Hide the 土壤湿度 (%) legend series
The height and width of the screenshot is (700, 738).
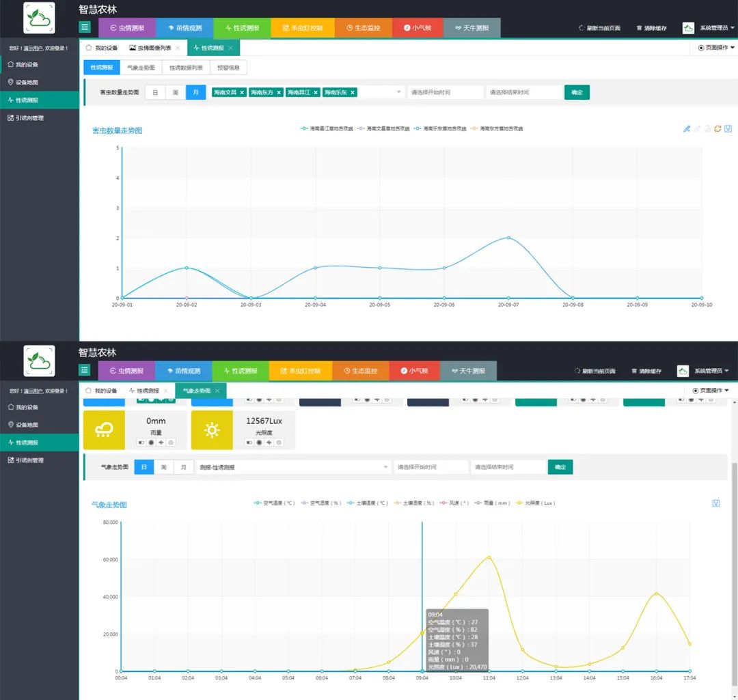point(413,503)
